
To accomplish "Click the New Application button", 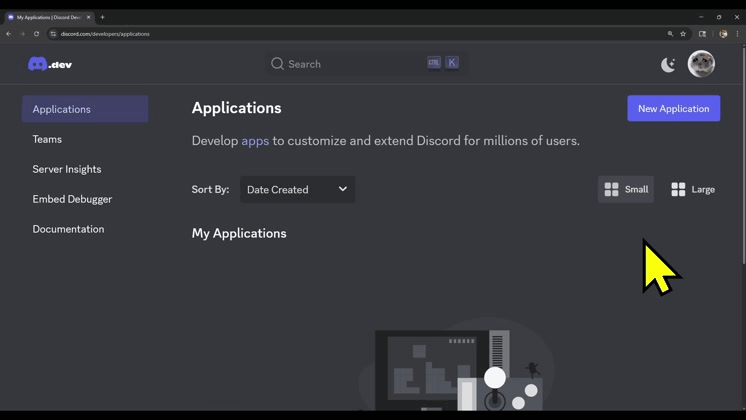I will [x=673, y=108].
